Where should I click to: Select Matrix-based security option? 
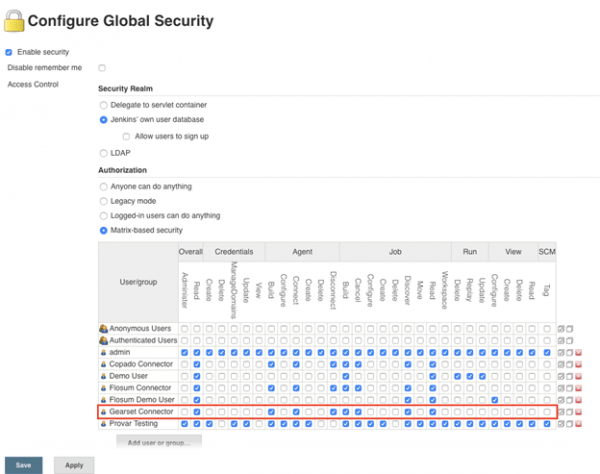pyautogui.click(x=103, y=231)
